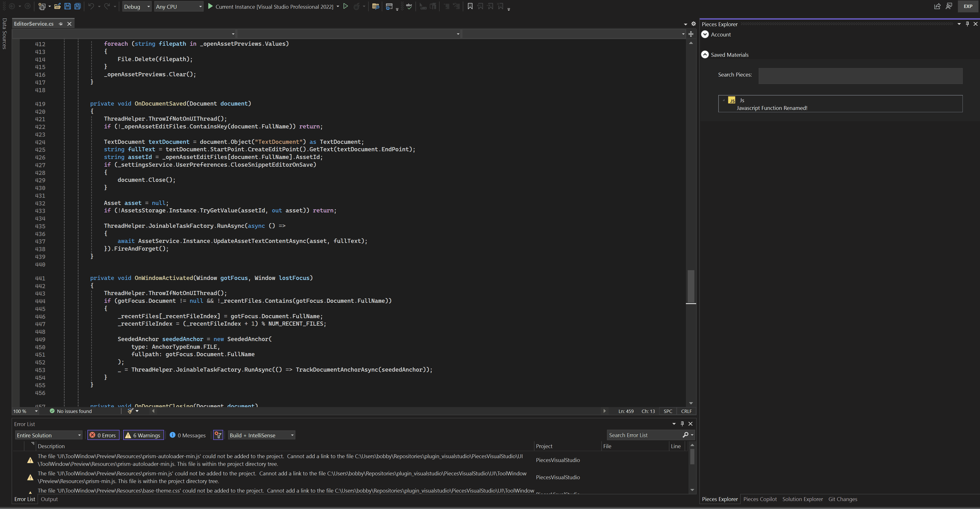The height and width of the screenshot is (509, 980).
Task: Click the spell checker abc icon
Action: coord(409,6)
